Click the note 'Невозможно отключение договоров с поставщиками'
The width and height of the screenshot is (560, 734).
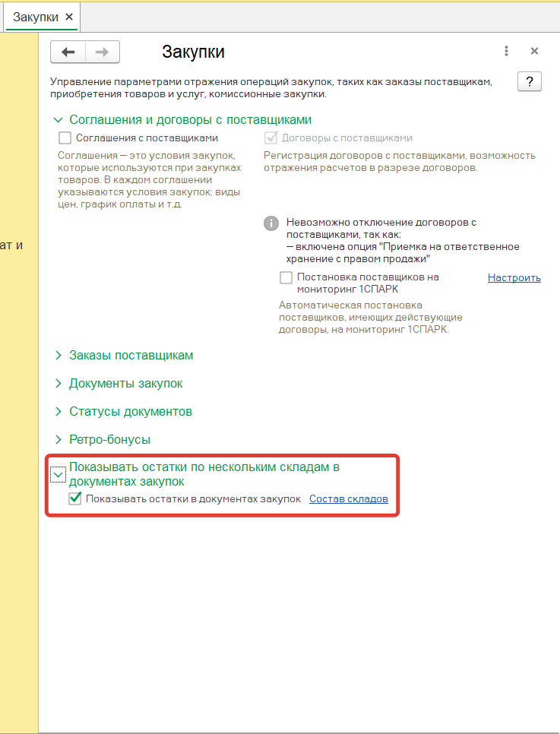403,241
